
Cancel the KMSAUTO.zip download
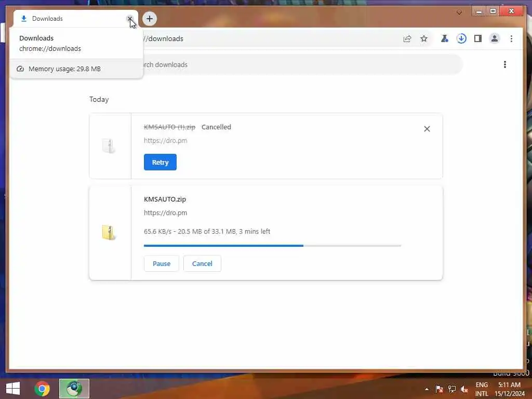coord(202,263)
